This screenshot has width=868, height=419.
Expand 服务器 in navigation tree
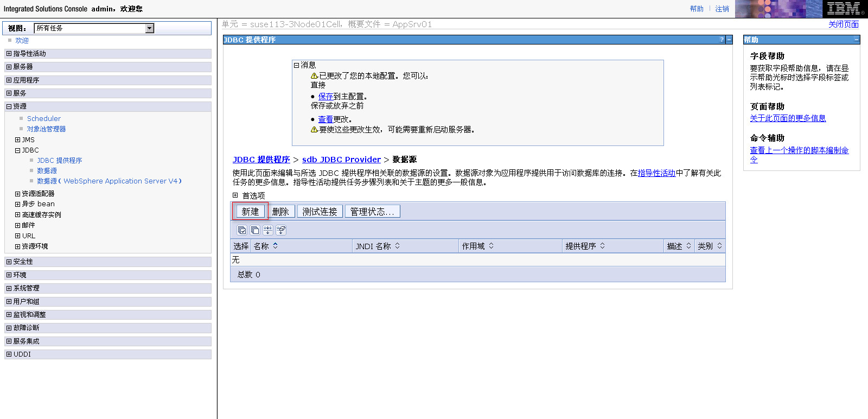point(9,67)
